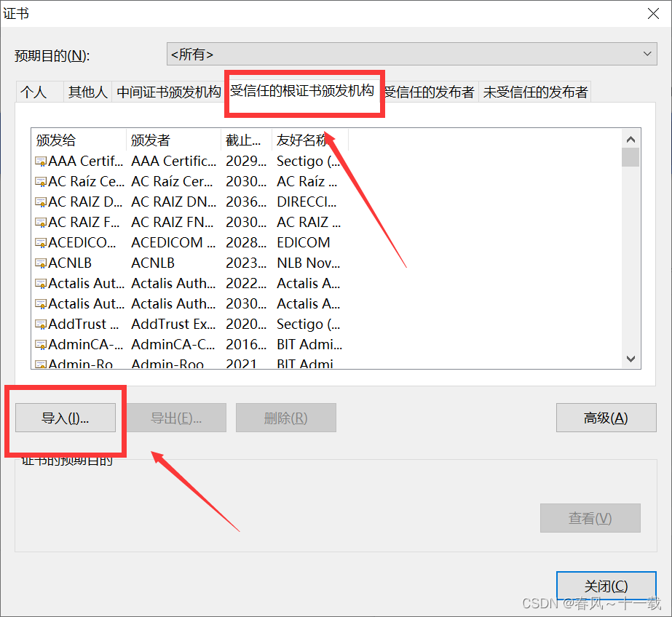Click the certificate list scrollbar thumb
The width and height of the screenshot is (672, 617).
point(631,157)
